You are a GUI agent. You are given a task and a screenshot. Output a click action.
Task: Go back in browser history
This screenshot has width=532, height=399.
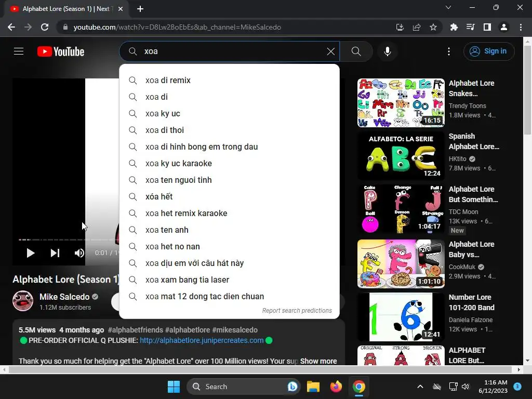tap(11, 27)
